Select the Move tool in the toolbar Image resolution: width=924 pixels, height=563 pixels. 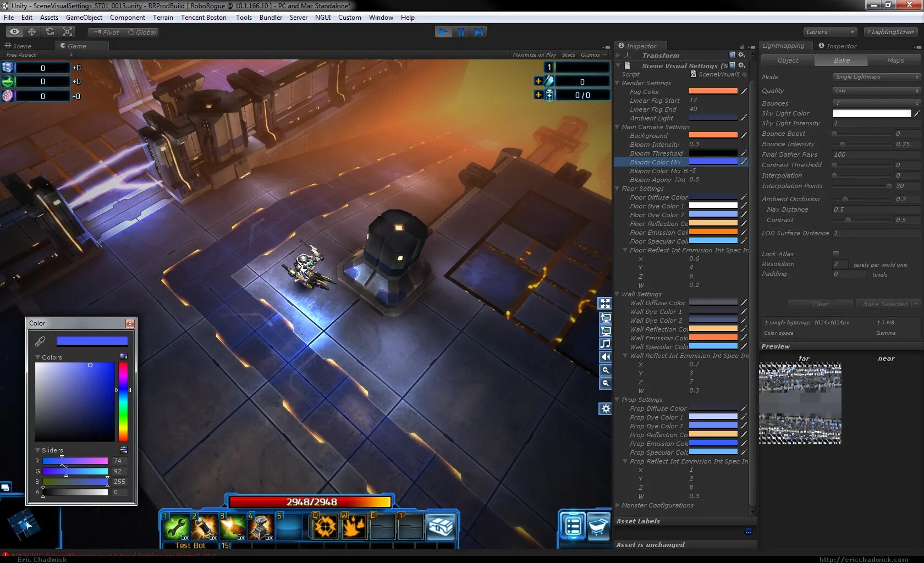(32, 32)
